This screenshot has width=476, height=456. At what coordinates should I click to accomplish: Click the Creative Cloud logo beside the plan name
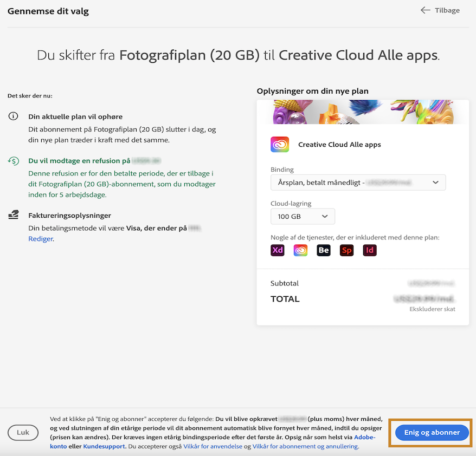[281, 144]
